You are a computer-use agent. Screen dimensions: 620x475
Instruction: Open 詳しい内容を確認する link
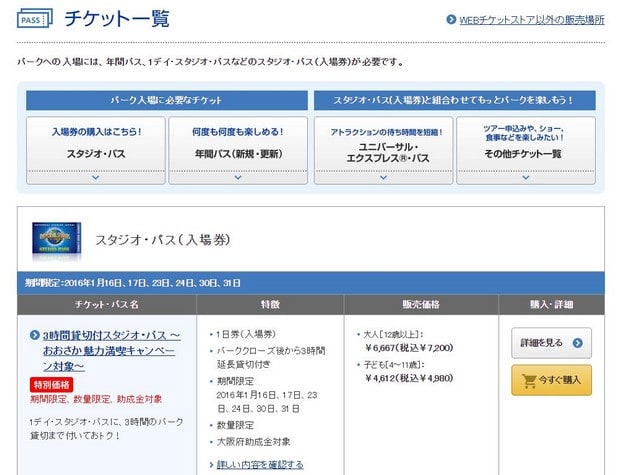[260, 464]
